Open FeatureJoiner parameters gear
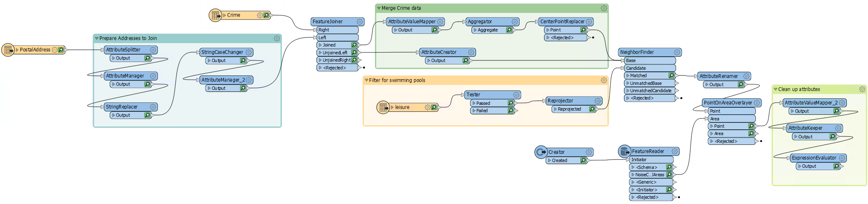The image size is (868, 204). pos(359,22)
